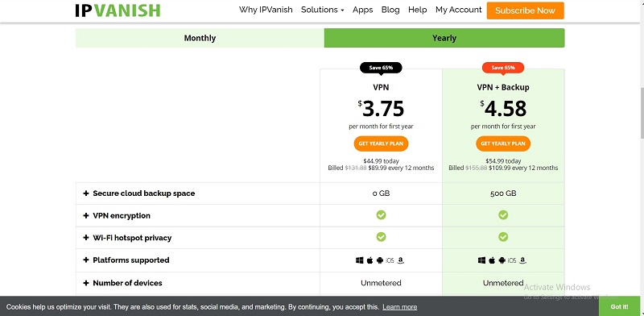Expand the Platforms supported row
Image resolution: width=644 pixels, height=316 pixels.
(86, 260)
